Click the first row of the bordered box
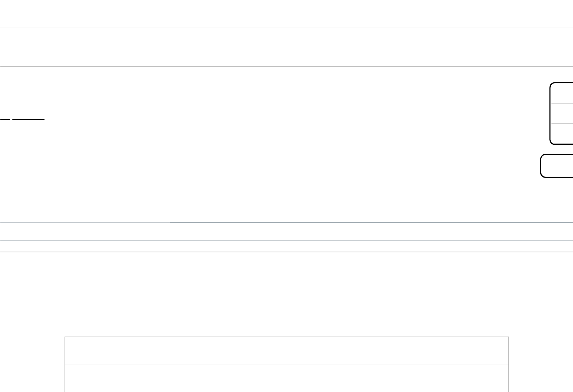 click(x=287, y=351)
